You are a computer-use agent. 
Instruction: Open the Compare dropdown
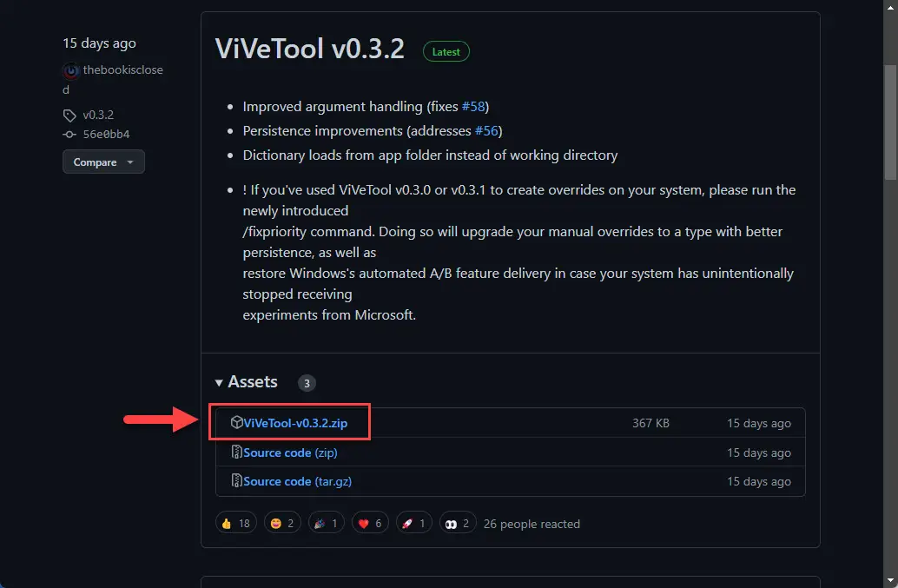(103, 162)
